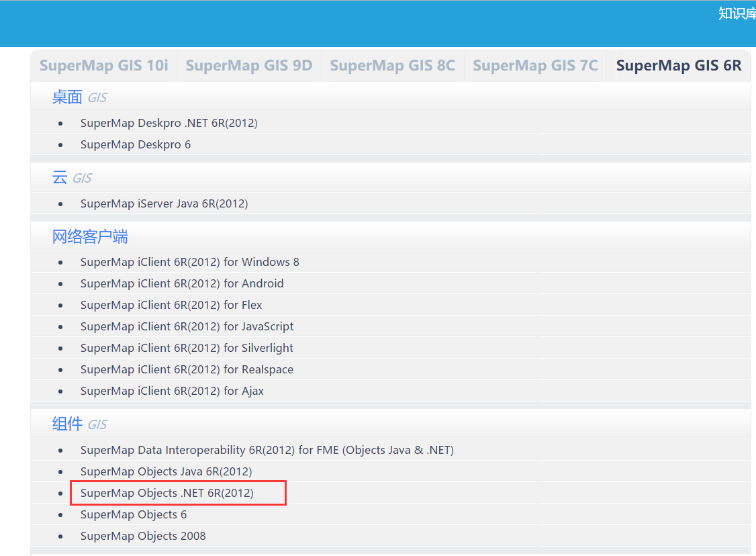The image size is (756, 556).
Task: Open SuperMap iClient 6R(2012) for Flex
Action: (171, 306)
